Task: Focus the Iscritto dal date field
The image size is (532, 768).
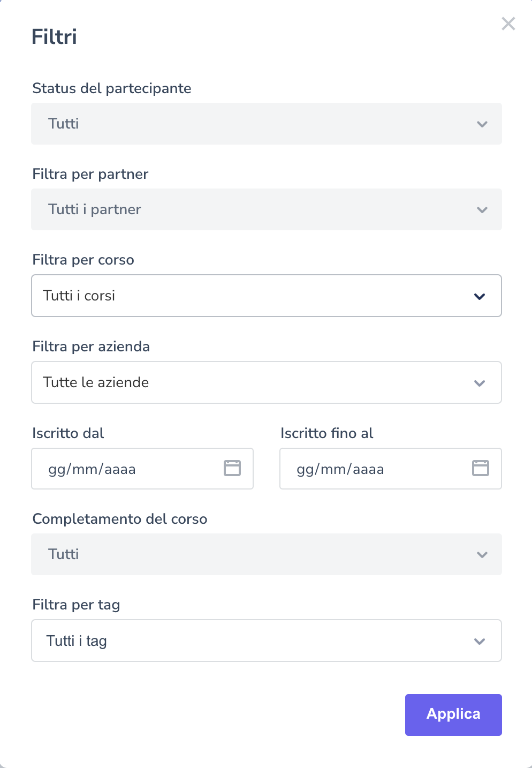Action: pyautogui.click(x=128, y=469)
